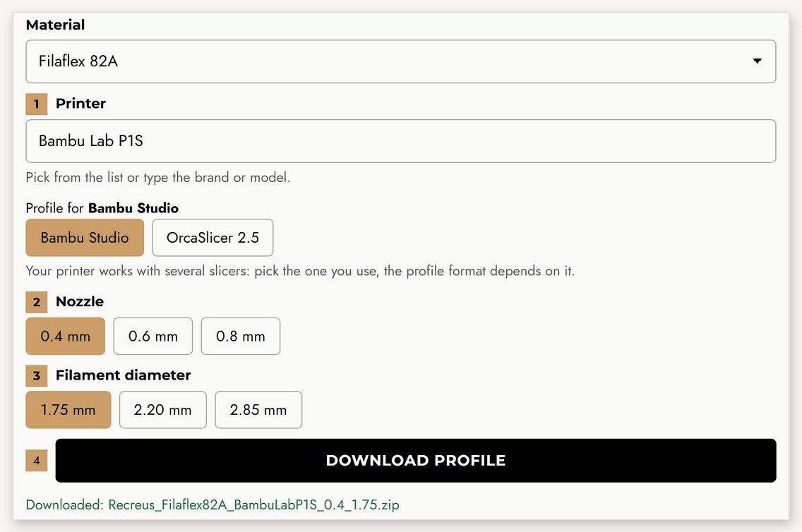This screenshot has width=802, height=532.
Task: Choose the 2.85 mm filament diameter
Action: click(258, 410)
